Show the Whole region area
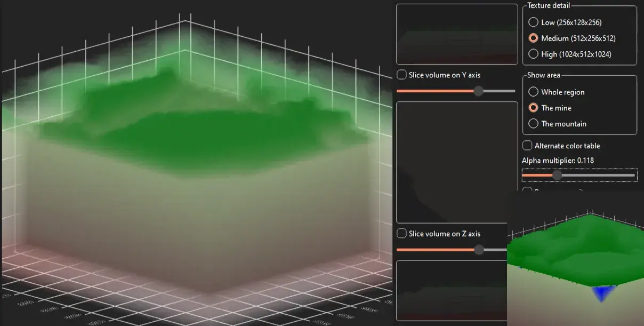Image resolution: width=644 pixels, height=326 pixels. tap(533, 92)
